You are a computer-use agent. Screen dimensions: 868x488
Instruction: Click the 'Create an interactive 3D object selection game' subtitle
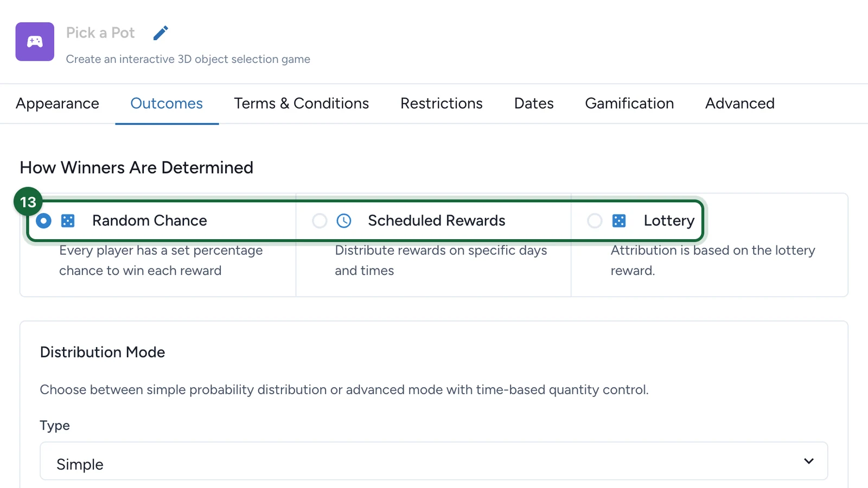188,59
